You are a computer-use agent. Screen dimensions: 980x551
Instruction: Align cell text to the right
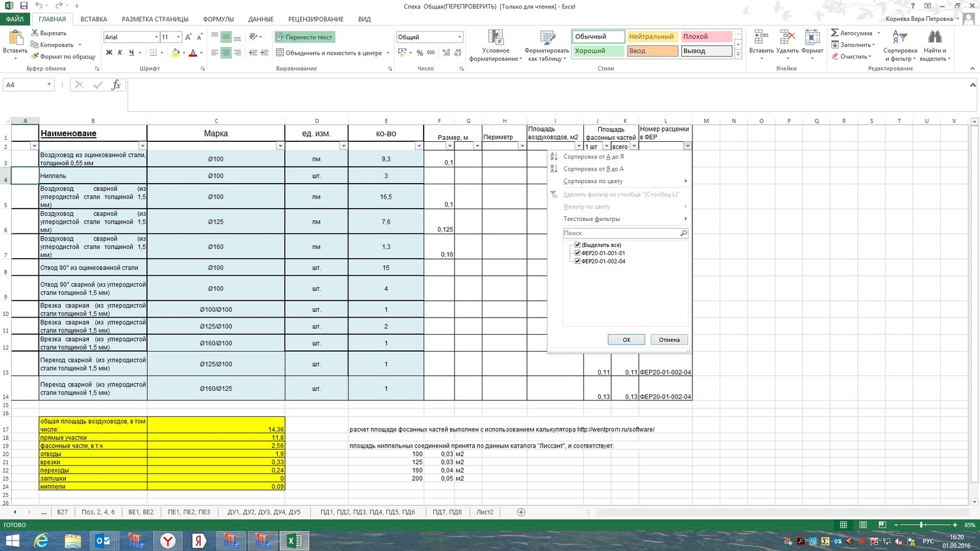pyautogui.click(x=237, y=53)
